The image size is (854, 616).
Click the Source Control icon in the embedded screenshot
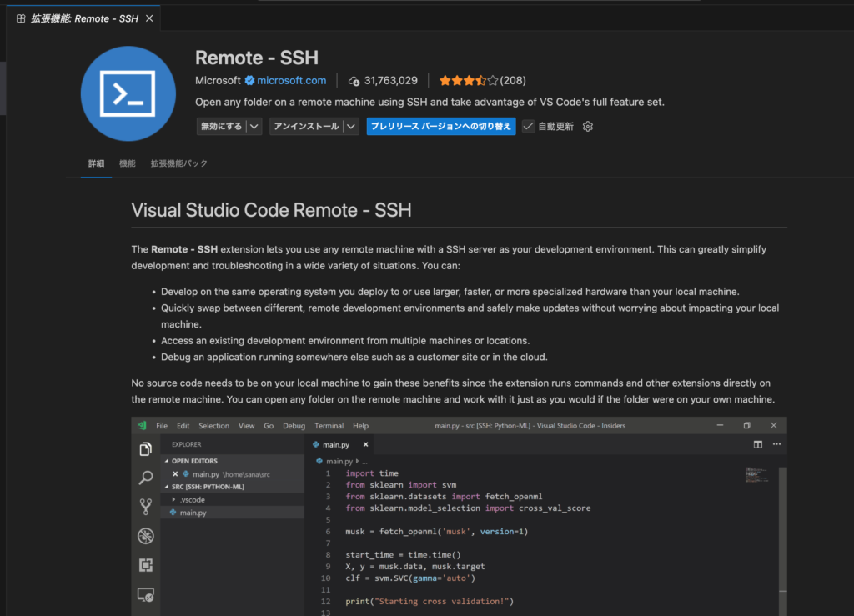pyautogui.click(x=145, y=507)
